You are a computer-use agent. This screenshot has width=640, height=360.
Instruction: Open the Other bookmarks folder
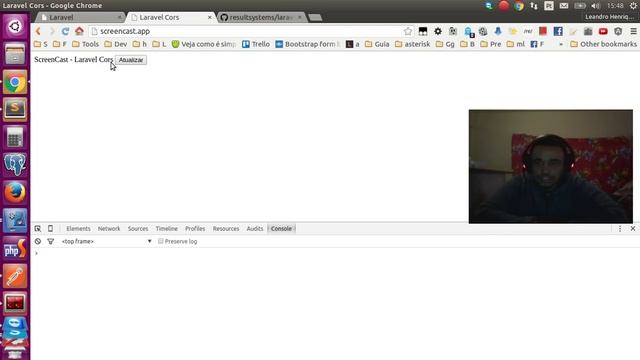point(603,44)
